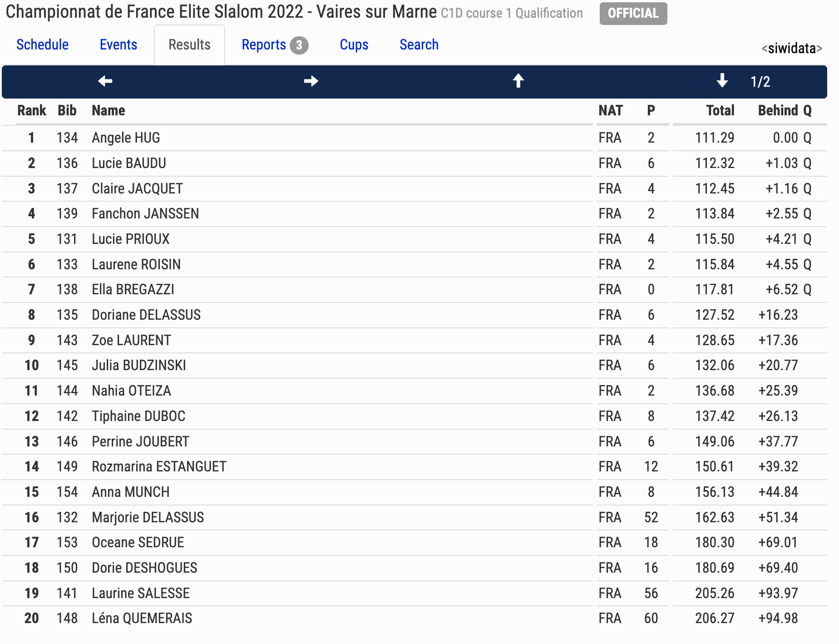Click the down arrow page icon
This screenshot has height=644, width=839.
[x=722, y=81]
